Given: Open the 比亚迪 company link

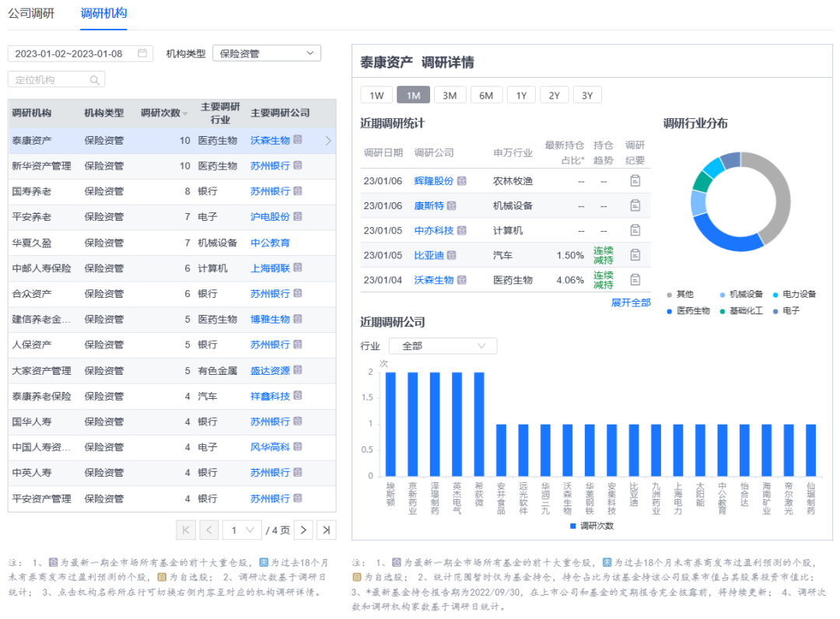Looking at the screenshot, I should [x=429, y=255].
